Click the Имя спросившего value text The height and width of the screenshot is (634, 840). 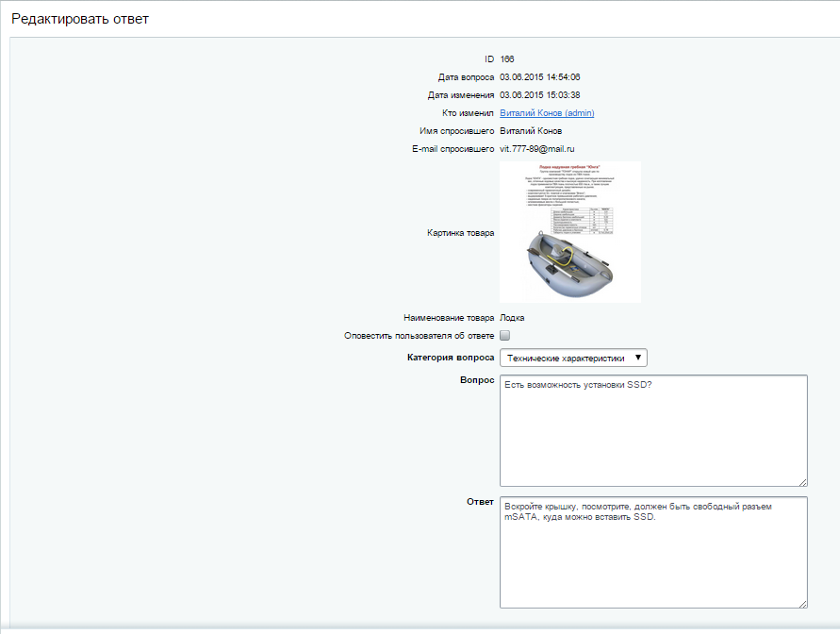point(531,131)
